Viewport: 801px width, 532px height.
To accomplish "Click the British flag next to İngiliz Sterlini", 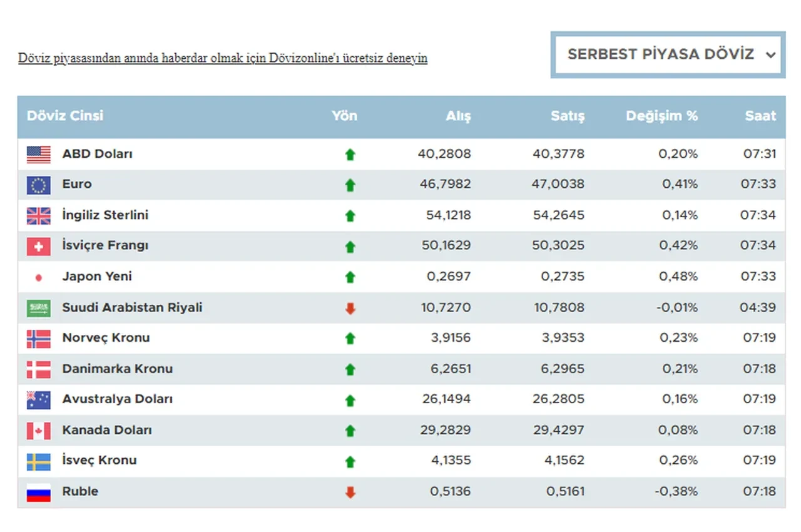I will click(38, 215).
